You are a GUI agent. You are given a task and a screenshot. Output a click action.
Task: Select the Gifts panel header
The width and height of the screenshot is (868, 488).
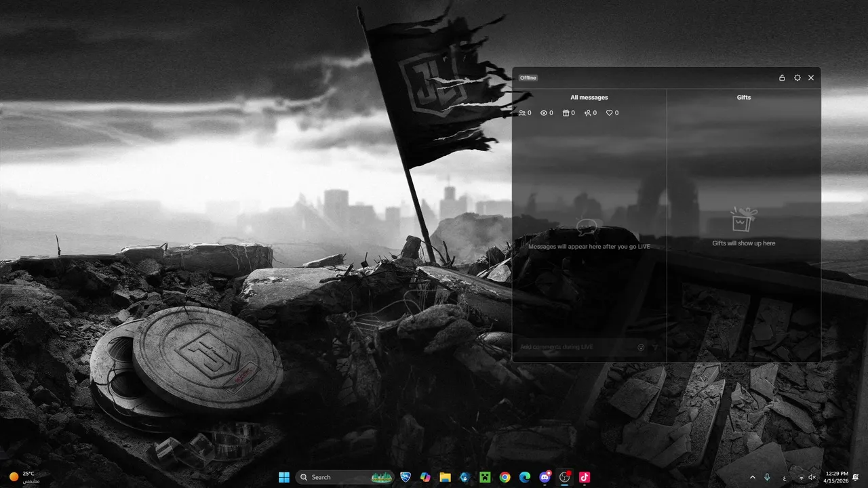pos(744,98)
